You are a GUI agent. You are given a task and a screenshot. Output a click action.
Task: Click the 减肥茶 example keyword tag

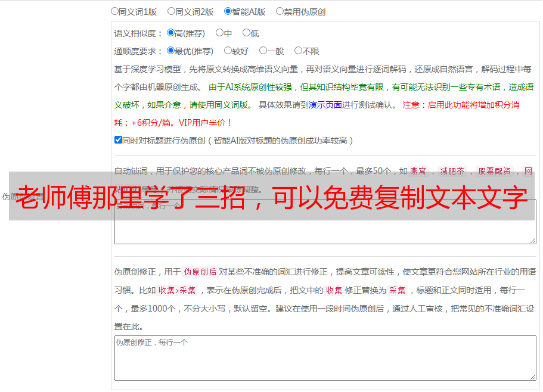click(452, 171)
